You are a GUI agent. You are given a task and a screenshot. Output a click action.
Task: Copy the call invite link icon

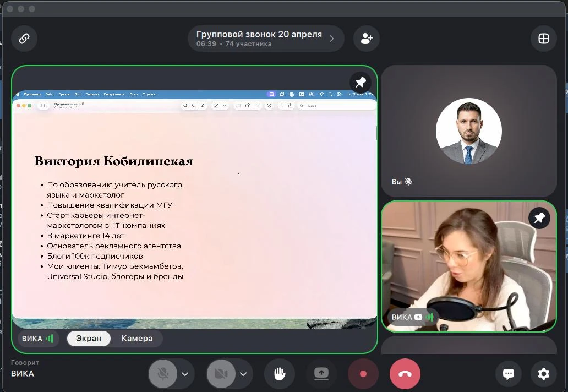click(x=24, y=39)
